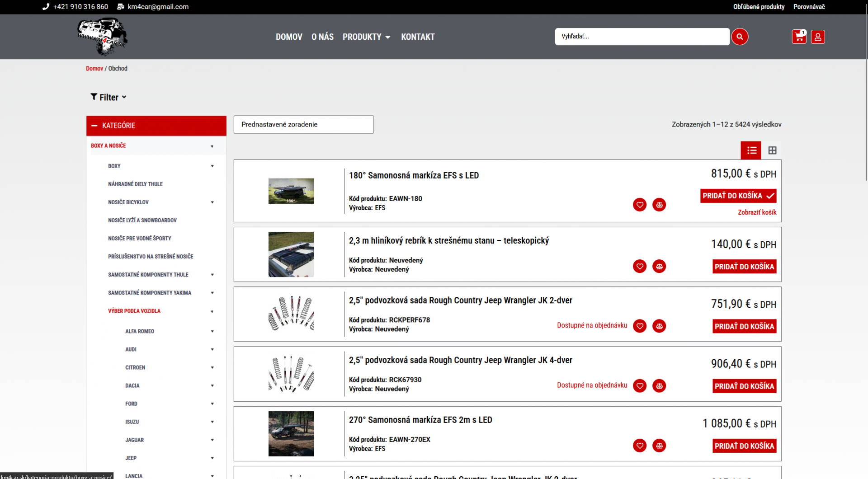Click the Zobraziť košík link
868x479 pixels.
coord(757,212)
